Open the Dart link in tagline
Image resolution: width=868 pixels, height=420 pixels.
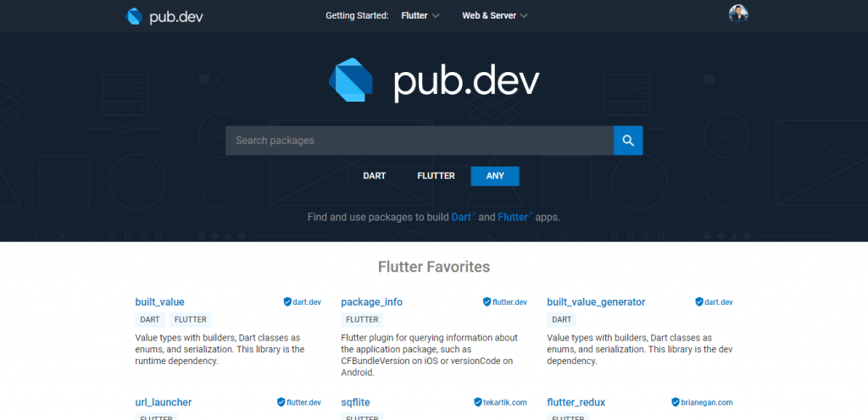[464, 217]
